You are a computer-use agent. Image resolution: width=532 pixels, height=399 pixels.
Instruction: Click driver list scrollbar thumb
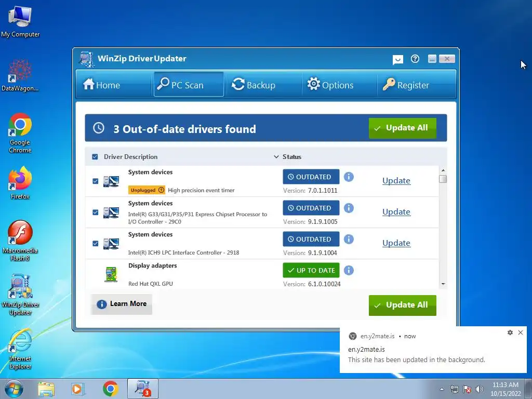click(x=443, y=179)
